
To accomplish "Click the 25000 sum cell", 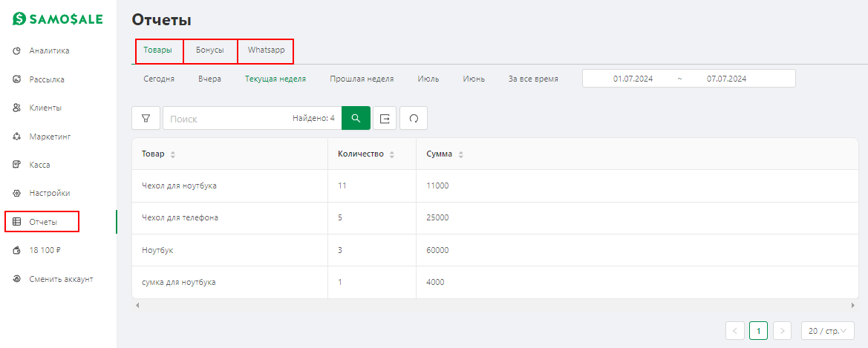I will coord(637,218).
